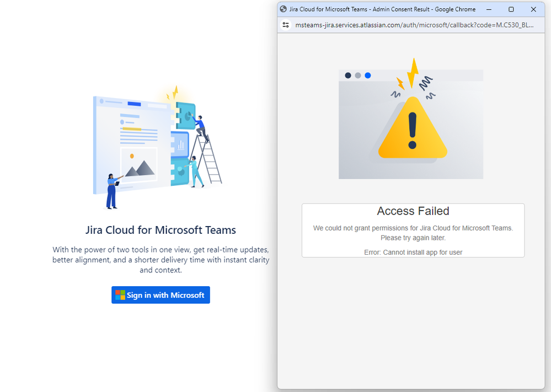Minimize the Admin Consent Result popup window
This screenshot has height=392, width=551.
click(x=489, y=9)
